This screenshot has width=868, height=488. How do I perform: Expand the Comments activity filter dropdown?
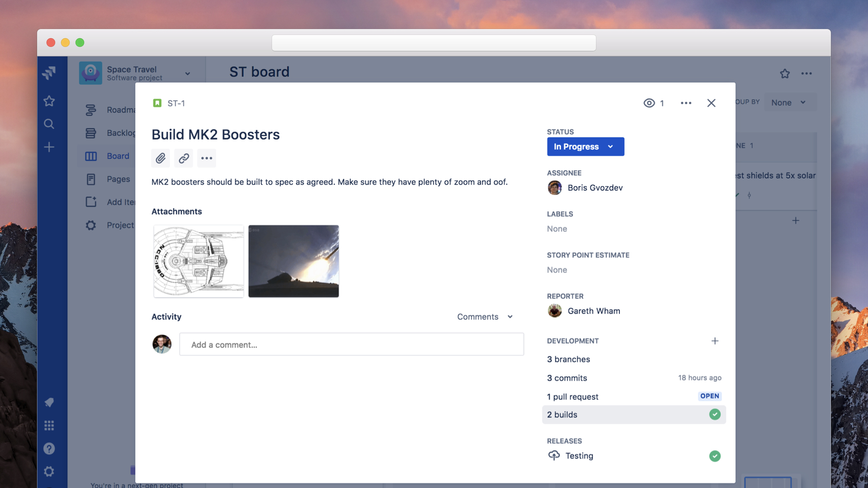tap(485, 317)
